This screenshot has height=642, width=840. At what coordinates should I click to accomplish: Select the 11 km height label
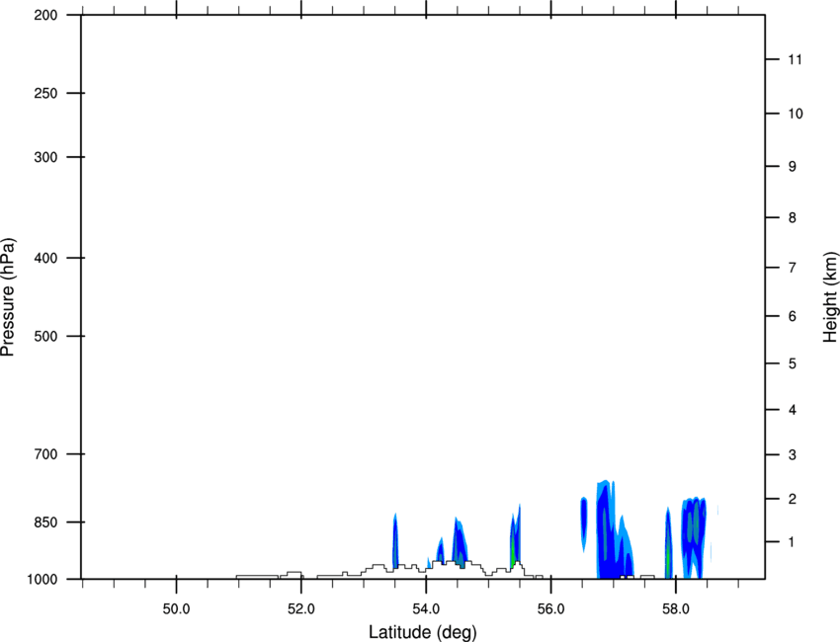coord(795,59)
